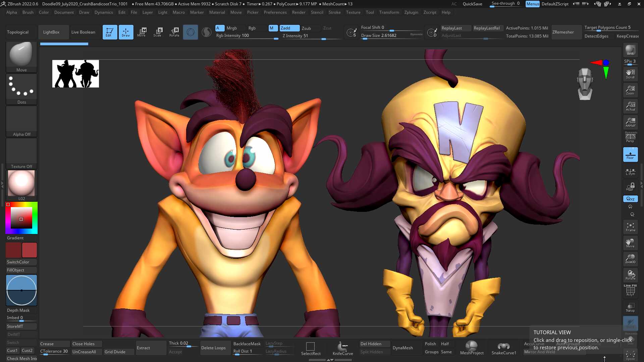Image resolution: width=644 pixels, height=362 pixels.
Task: Choose the KnifeCurve brush icon
Action: (x=342, y=348)
